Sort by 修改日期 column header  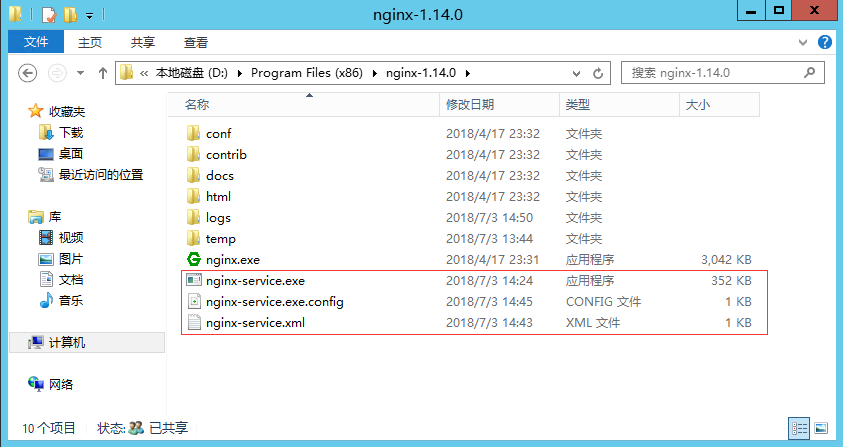470,104
